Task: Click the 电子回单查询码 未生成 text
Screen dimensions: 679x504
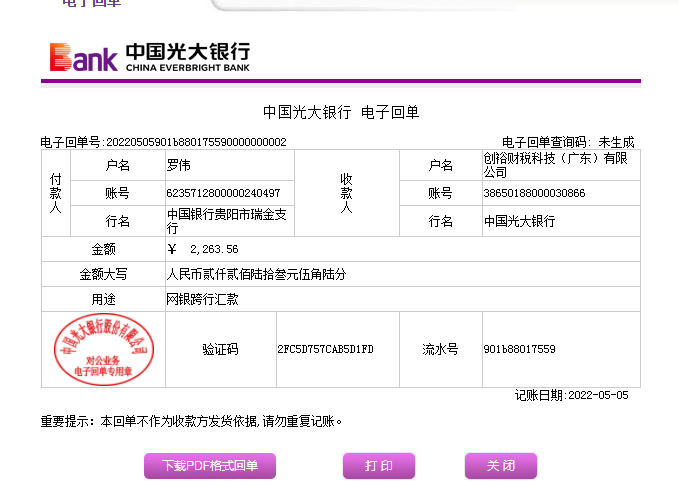Action: click(568, 142)
